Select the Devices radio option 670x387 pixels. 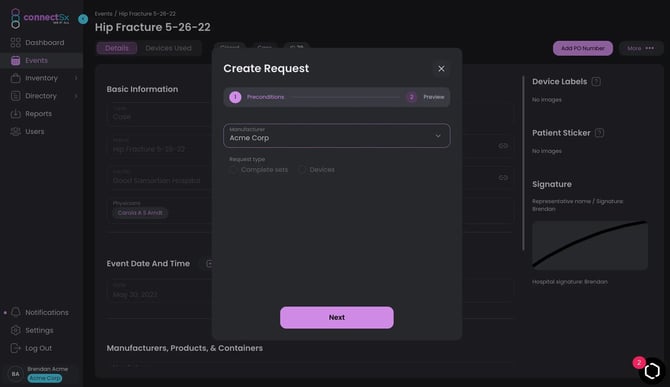pyautogui.click(x=302, y=170)
